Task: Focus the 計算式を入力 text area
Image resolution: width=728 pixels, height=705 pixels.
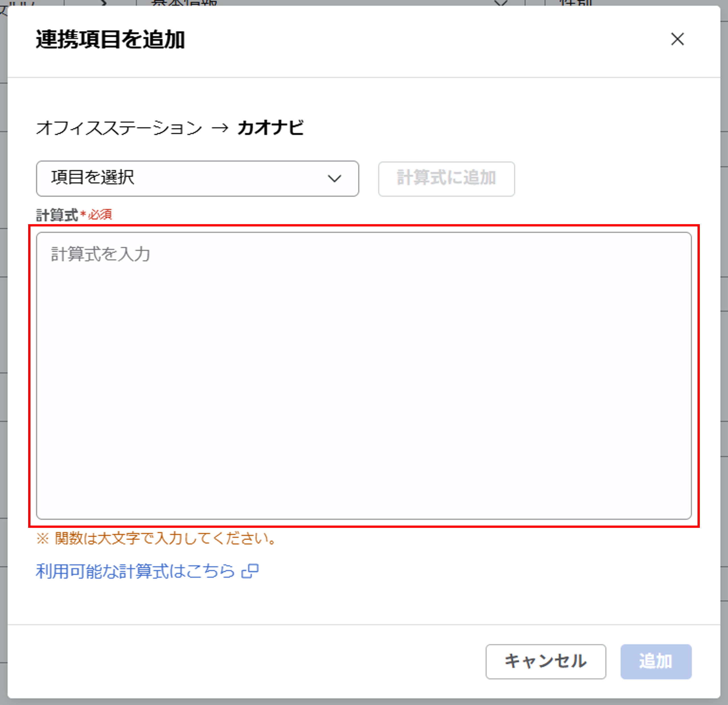Action: click(x=364, y=375)
